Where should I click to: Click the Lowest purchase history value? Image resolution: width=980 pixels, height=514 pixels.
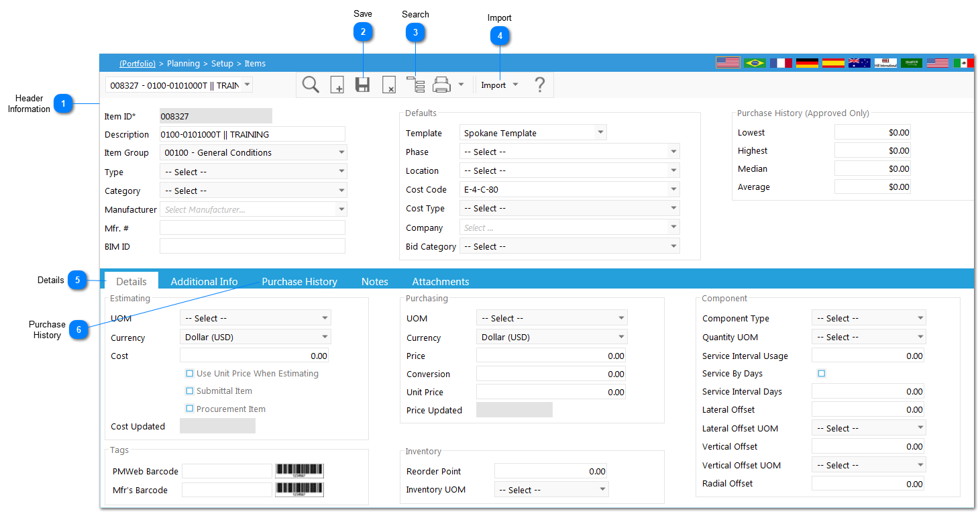point(872,132)
